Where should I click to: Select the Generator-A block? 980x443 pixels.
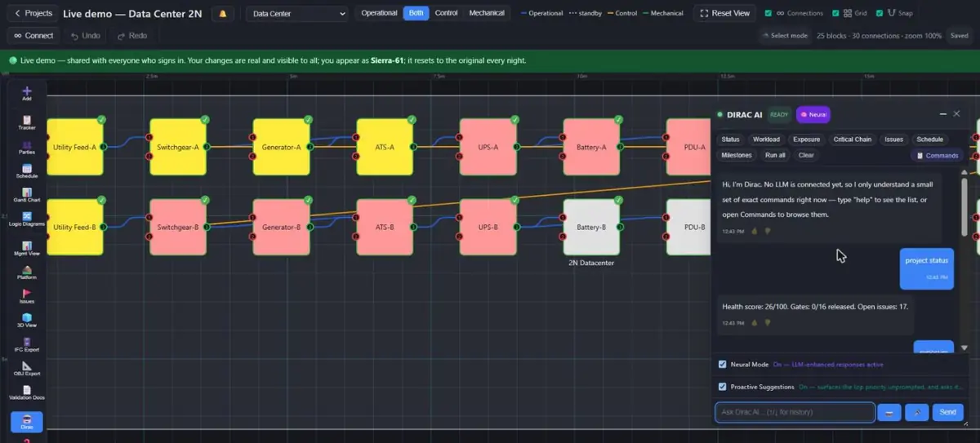pyautogui.click(x=281, y=147)
